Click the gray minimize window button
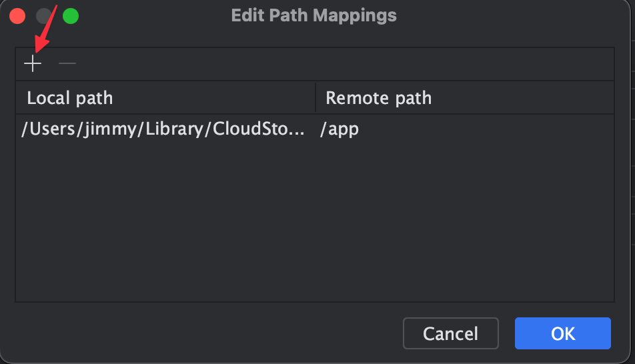This screenshot has height=364, width=635. 44,15
